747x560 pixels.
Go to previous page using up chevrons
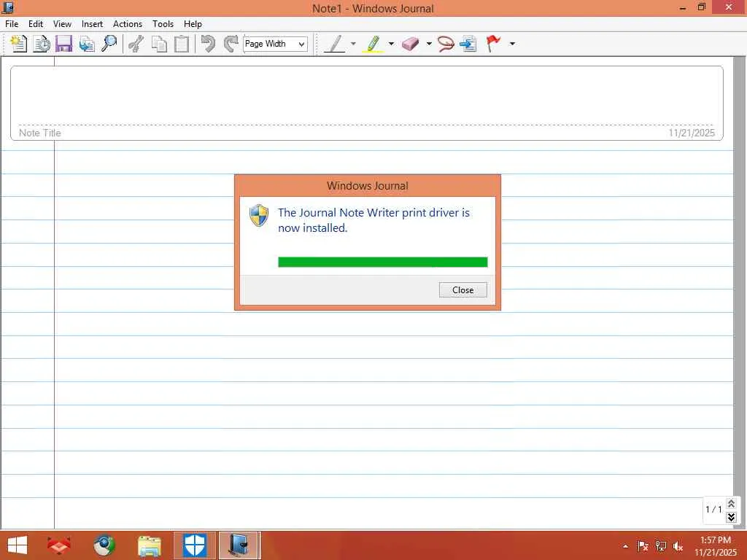tap(731, 503)
